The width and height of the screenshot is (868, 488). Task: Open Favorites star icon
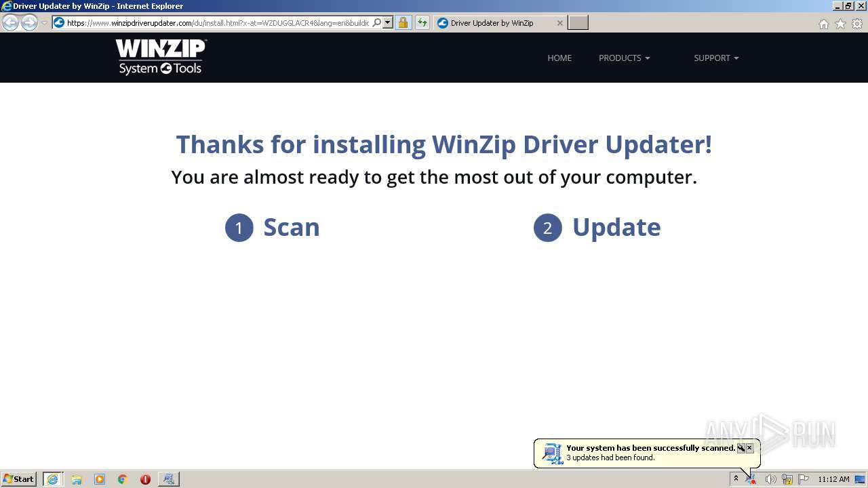(840, 24)
